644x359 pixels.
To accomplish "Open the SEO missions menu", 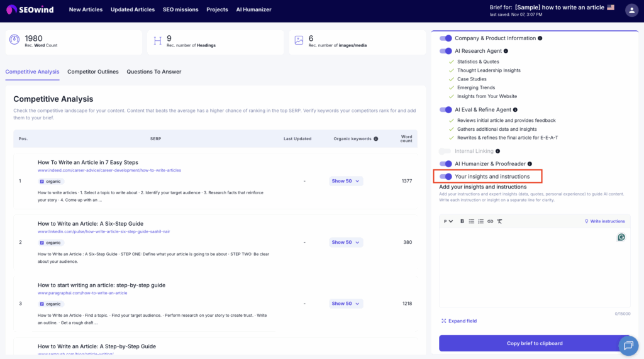I will (x=180, y=9).
